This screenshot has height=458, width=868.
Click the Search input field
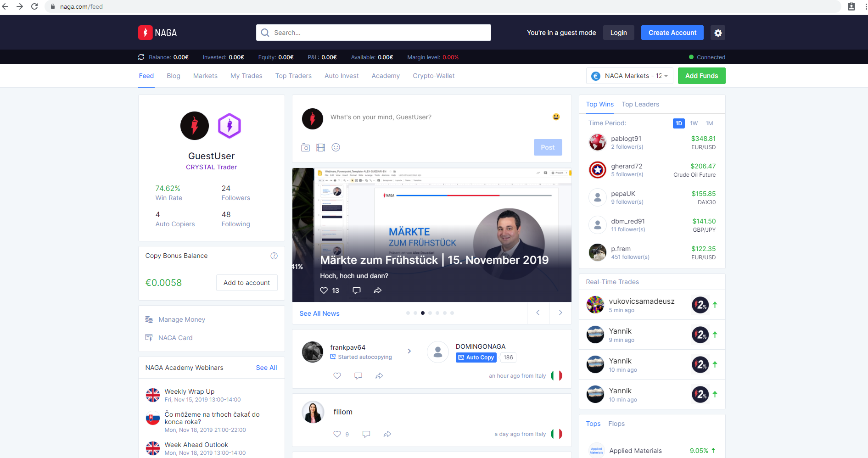pyautogui.click(x=374, y=33)
